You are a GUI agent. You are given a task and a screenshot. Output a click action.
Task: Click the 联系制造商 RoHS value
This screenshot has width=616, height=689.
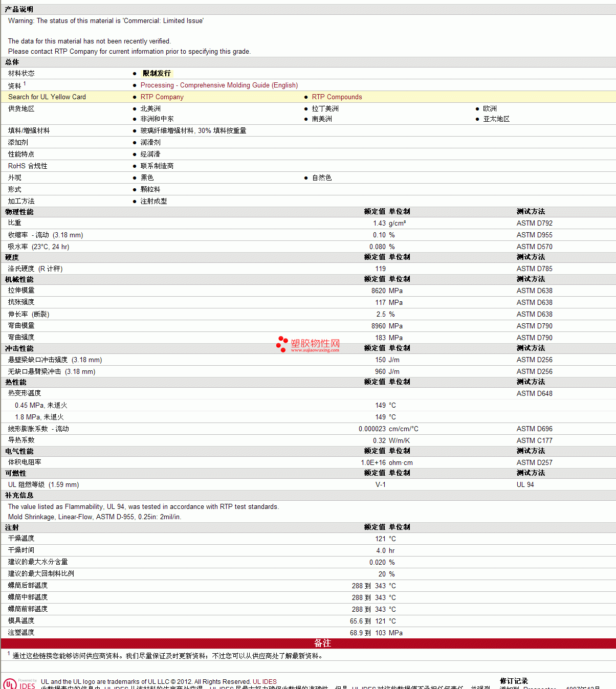click(x=157, y=166)
